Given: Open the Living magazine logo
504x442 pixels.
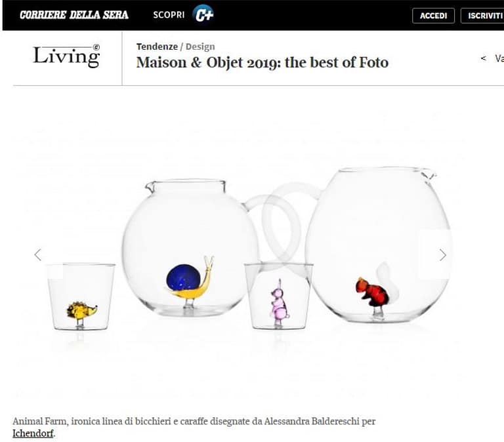Looking at the screenshot, I should point(66,56).
